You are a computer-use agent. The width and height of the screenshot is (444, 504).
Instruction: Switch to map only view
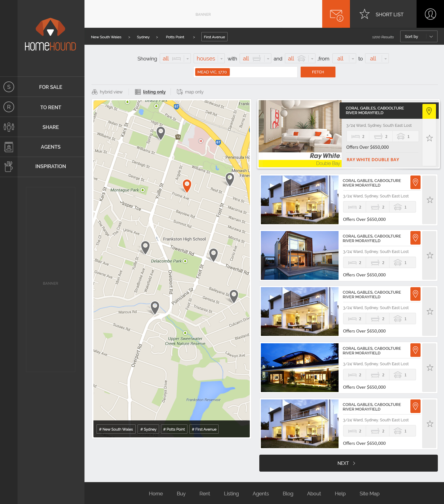pos(190,92)
